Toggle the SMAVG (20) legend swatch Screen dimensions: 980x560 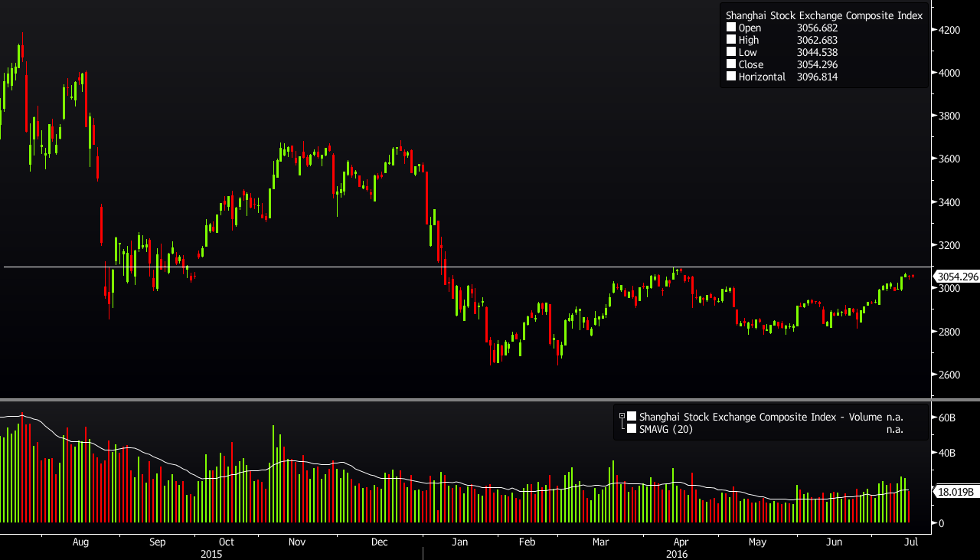coord(632,429)
